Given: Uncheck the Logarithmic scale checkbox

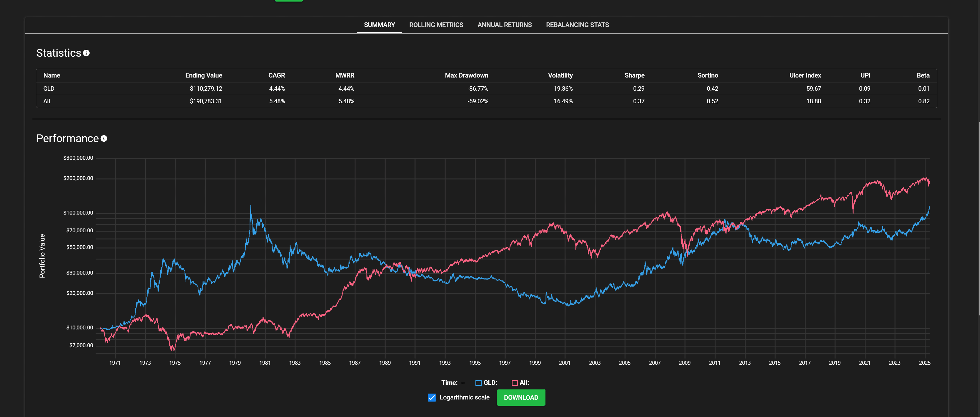Looking at the screenshot, I should (x=431, y=397).
